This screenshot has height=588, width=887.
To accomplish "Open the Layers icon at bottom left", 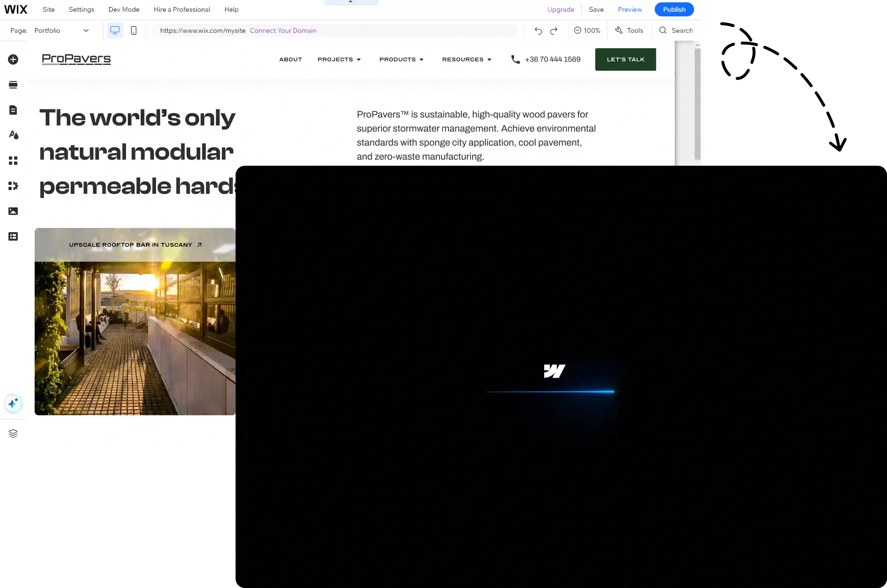I will [13, 434].
